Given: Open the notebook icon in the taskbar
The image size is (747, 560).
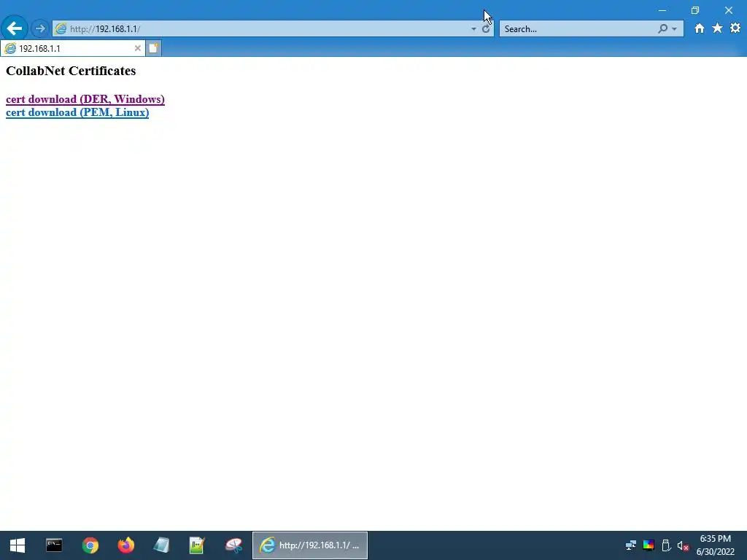Looking at the screenshot, I should pyautogui.click(x=161, y=545).
